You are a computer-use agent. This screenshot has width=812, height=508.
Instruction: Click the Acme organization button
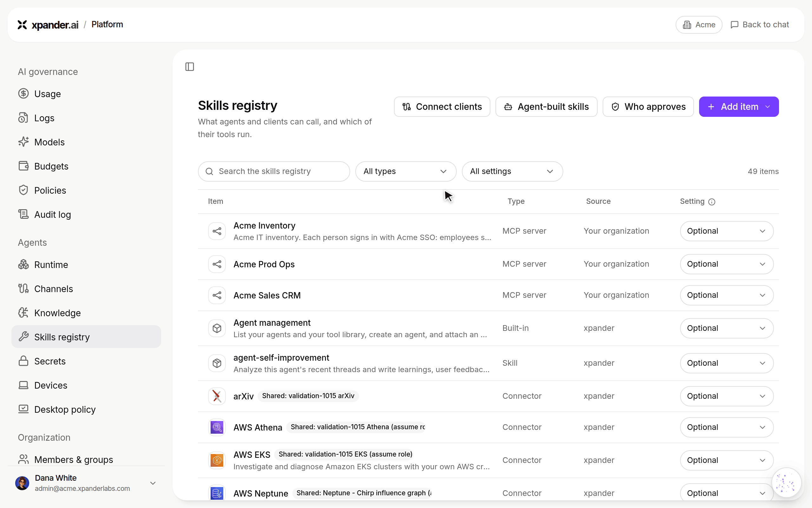coord(699,25)
